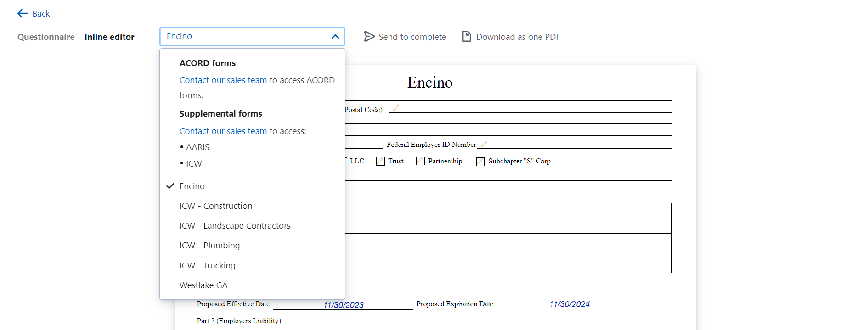Select ICW - Construction from the list

click(x=216, y=206)
